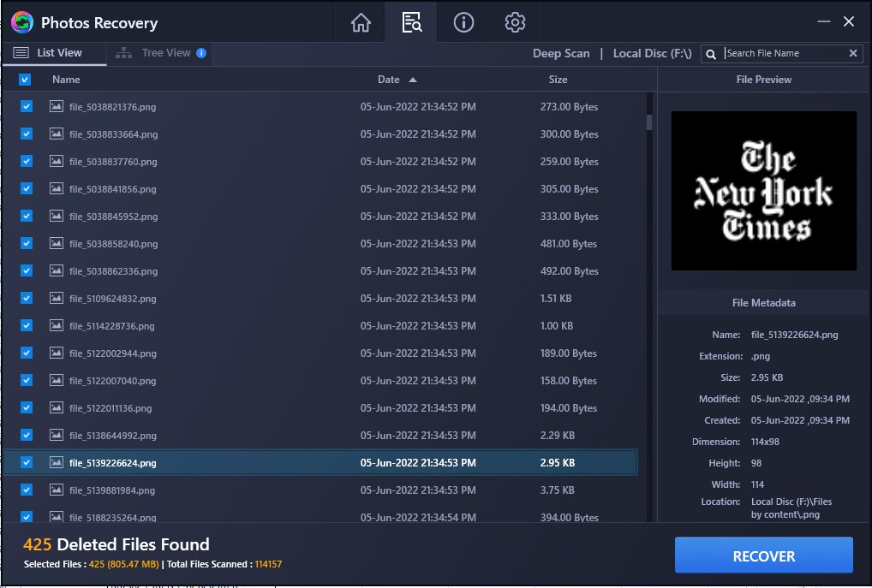Click the scan results document icon

click(411, 22)
